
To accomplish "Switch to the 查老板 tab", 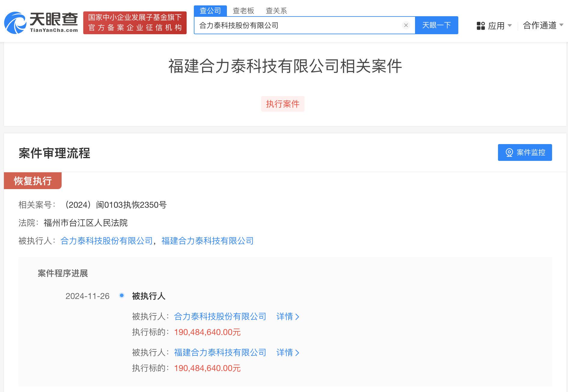I will [243, 11].
